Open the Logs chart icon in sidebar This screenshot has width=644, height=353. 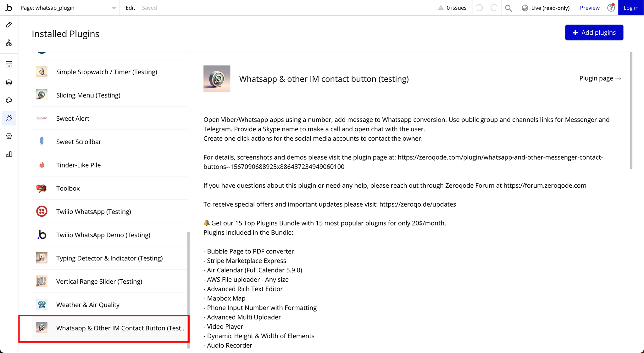[9, 154]
